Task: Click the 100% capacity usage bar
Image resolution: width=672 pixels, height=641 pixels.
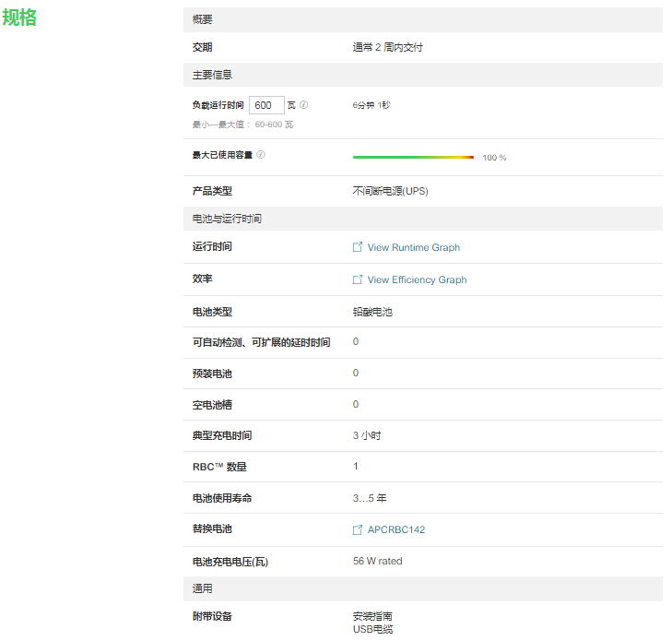Action: (413, 158)
